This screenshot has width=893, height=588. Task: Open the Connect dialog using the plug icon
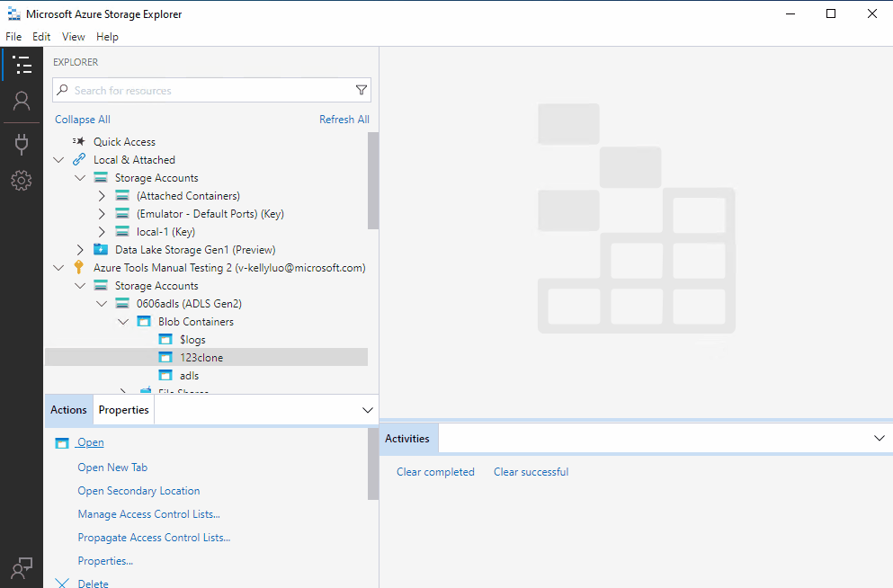pyautogui.click(x=22, y=145)
